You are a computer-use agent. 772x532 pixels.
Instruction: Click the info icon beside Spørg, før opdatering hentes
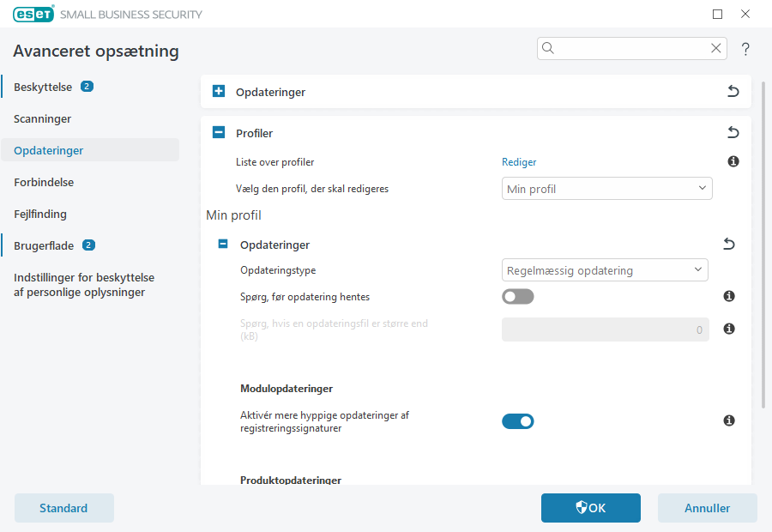click(728, 296)
